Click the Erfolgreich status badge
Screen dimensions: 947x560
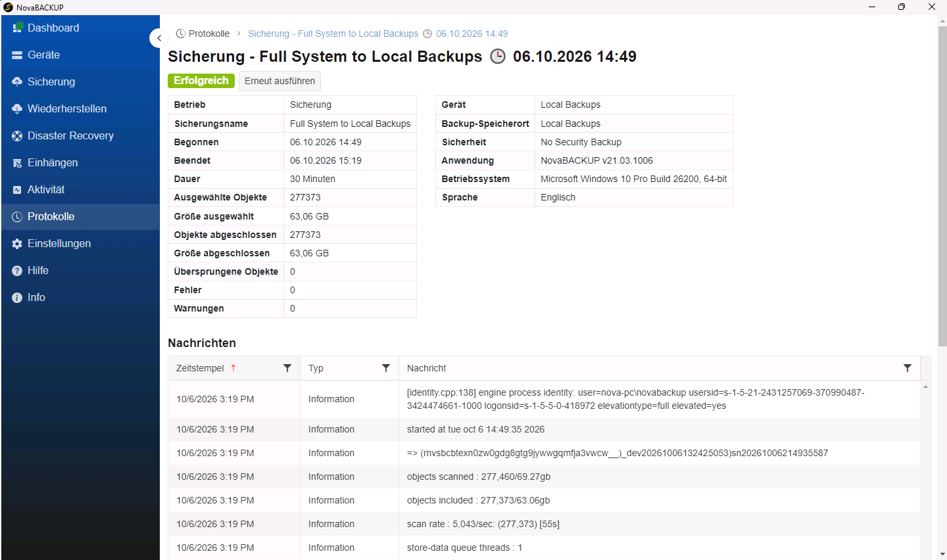201,80
